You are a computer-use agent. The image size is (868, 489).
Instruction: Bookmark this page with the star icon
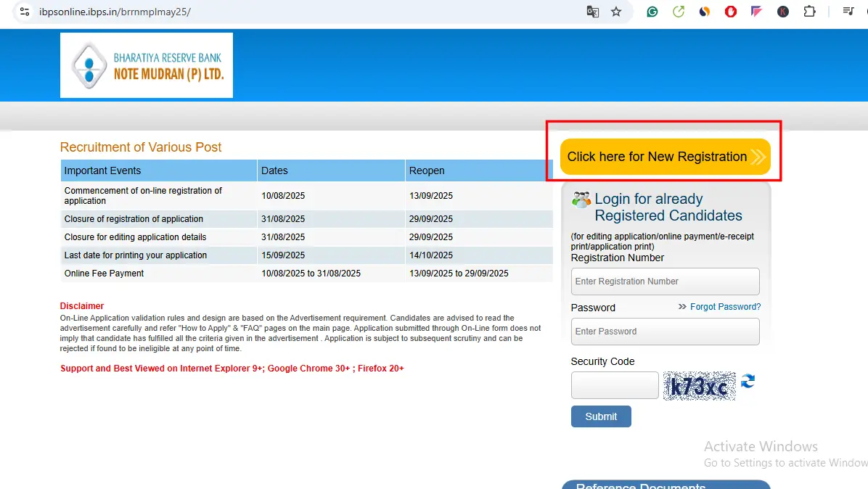(616, 12)
